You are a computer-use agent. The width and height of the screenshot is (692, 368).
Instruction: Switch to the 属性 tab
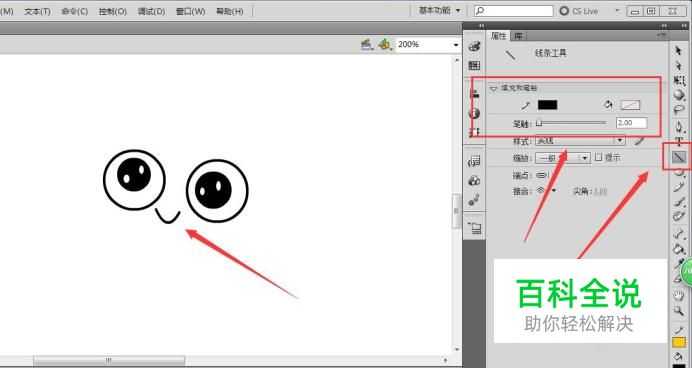498,36
